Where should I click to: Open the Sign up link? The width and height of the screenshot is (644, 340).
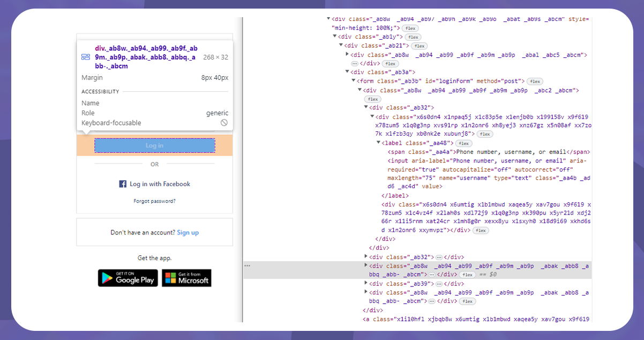tap(188, 232)
